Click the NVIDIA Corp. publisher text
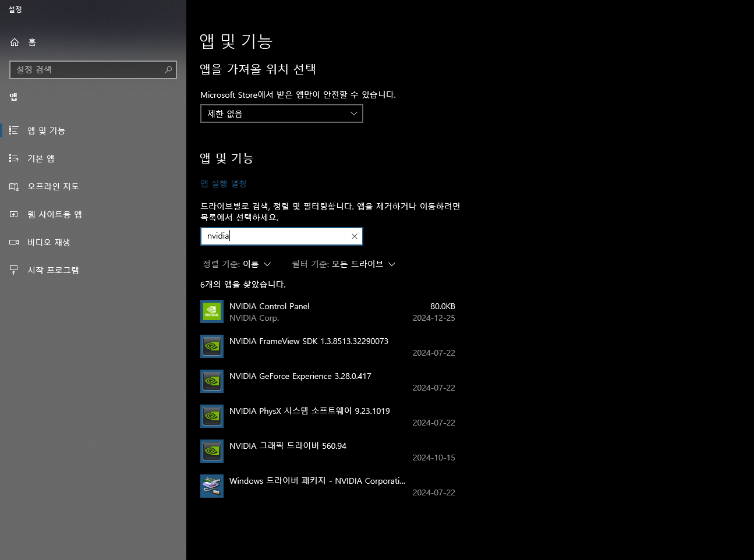The image size is (754, 560). coord(254,318)
